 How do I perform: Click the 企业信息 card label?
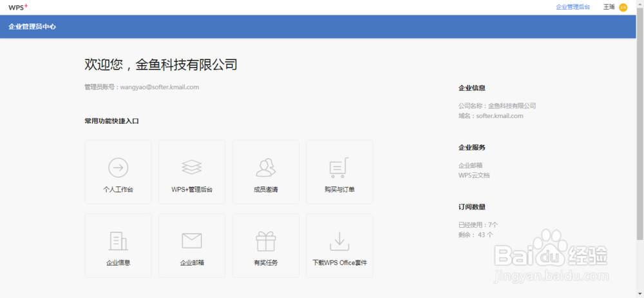[x=118, y=263]
